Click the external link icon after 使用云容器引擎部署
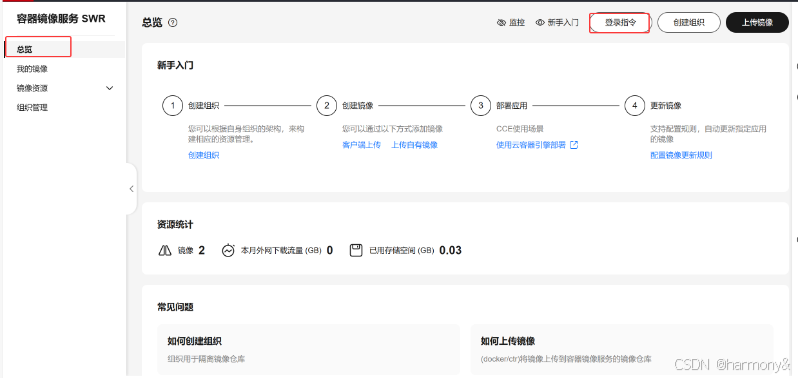 [574, 145]
